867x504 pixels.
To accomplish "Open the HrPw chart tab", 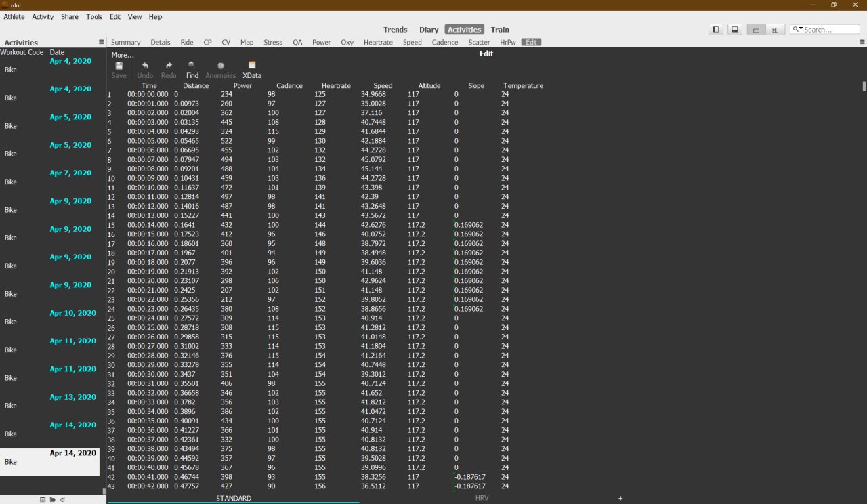I will (x=508, y=42).
